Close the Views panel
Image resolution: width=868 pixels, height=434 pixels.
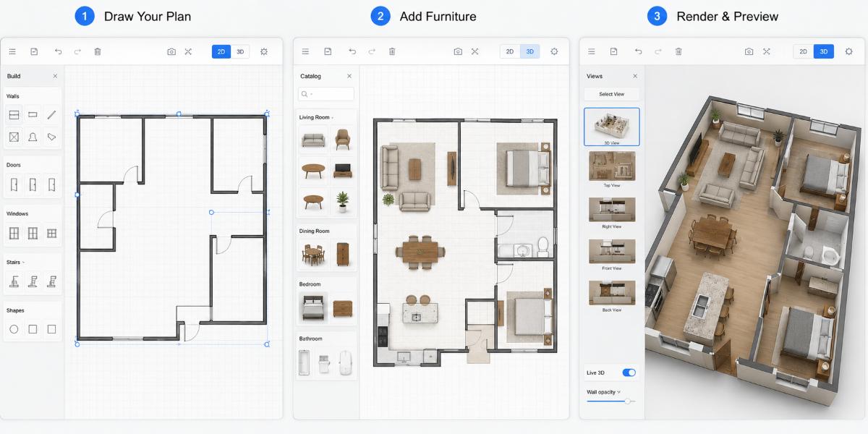click(635, 76)
